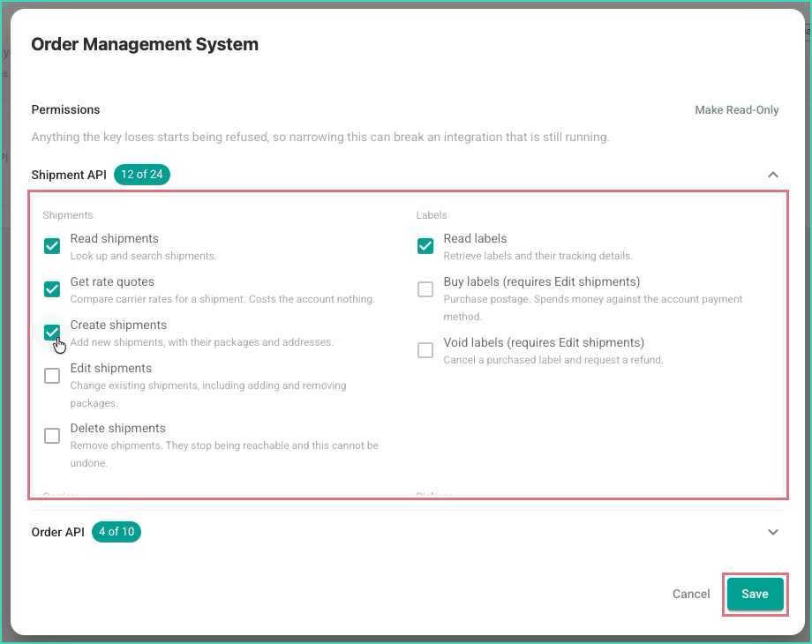The width and height of the screenshot is (812, 644).
Task: Enable the Delete shipments permission
Action: 52,436
